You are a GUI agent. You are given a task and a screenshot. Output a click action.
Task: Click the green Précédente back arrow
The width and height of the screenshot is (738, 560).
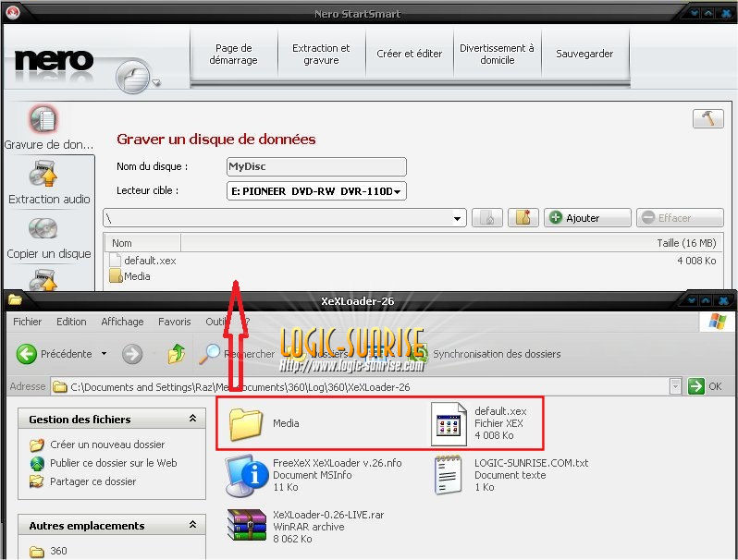click(26, 354)
